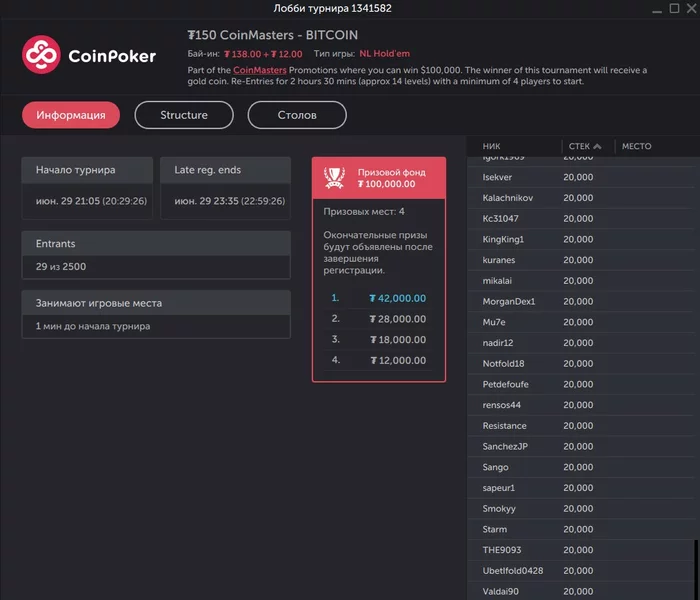Open the CoinMasters promotions link
The width and height of the screenshot is (700, 600).
[260, 70]
